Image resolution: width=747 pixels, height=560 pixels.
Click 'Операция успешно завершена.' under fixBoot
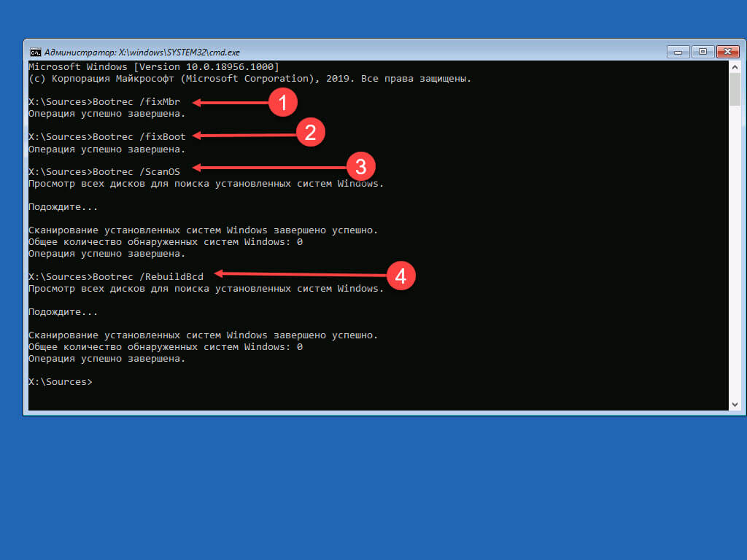pos(107,149)
